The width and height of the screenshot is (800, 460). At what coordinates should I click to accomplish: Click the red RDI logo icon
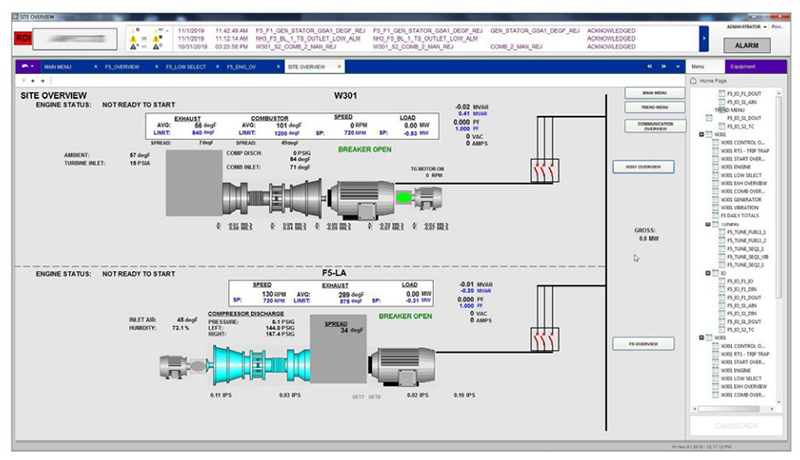tap(23, 38)
